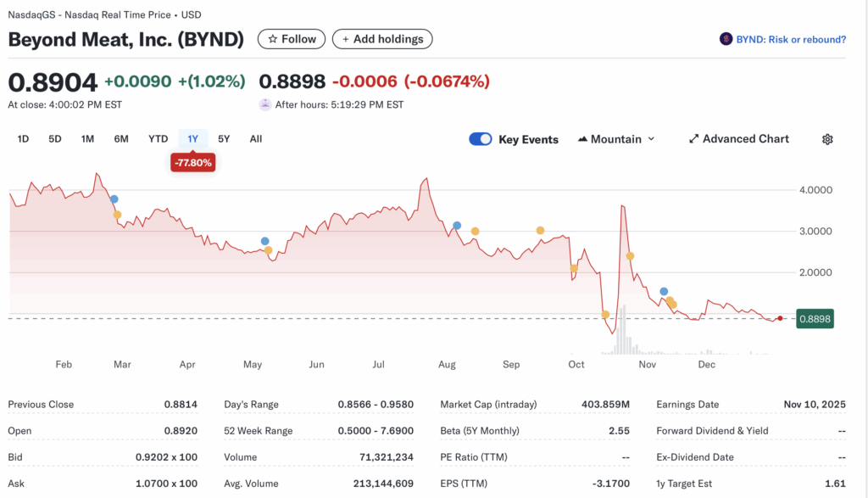
Task: Click the Add holdings button
Action: click(382, 39)
